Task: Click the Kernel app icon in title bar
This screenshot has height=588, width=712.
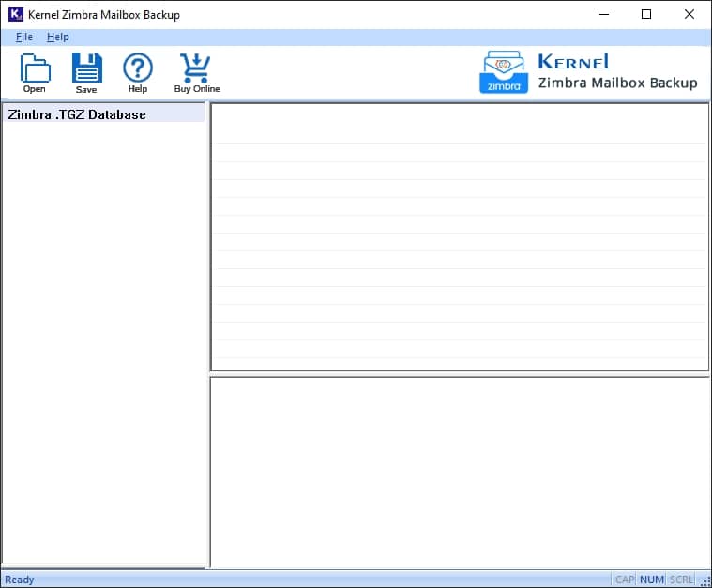Action: 15,14
